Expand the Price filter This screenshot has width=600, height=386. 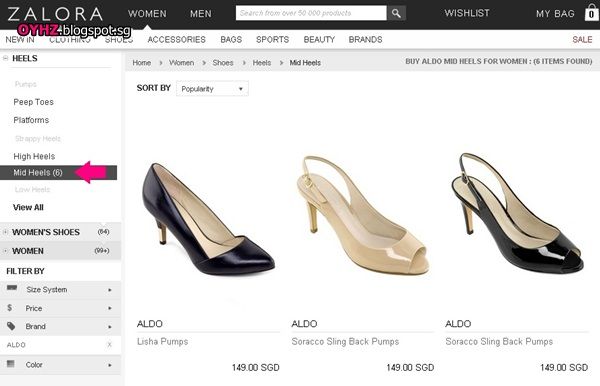[x=60, y=308]
